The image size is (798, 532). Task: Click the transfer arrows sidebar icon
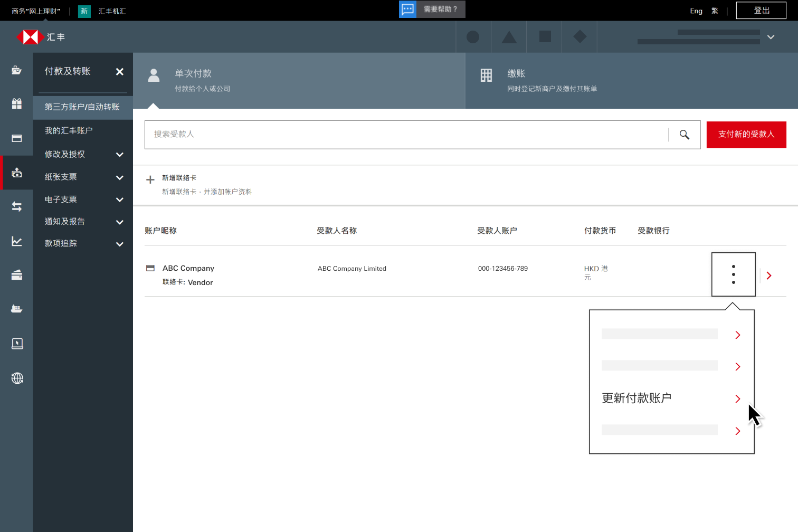coord(17,207)
